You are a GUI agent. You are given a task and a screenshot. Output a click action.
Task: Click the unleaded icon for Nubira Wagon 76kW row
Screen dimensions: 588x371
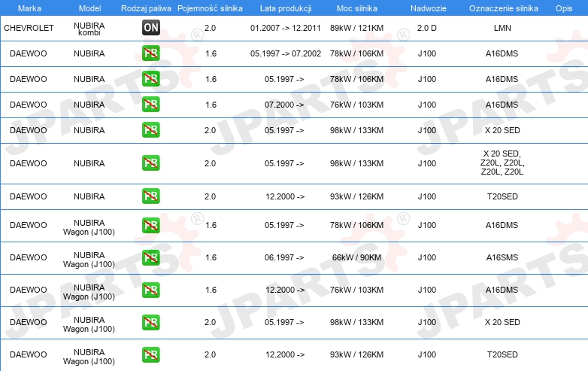point(150,290)
